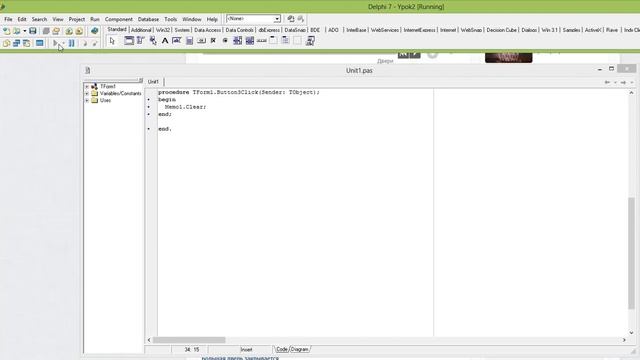Click the Open file toolbar icon
Screen dimensions: 640x360
tap(16, 31)
